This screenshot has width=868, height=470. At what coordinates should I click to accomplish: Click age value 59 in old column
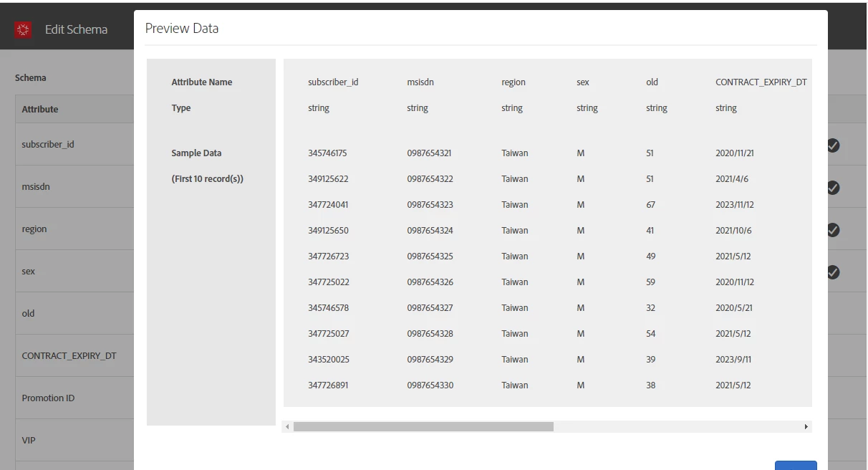(x=650, y=282)
